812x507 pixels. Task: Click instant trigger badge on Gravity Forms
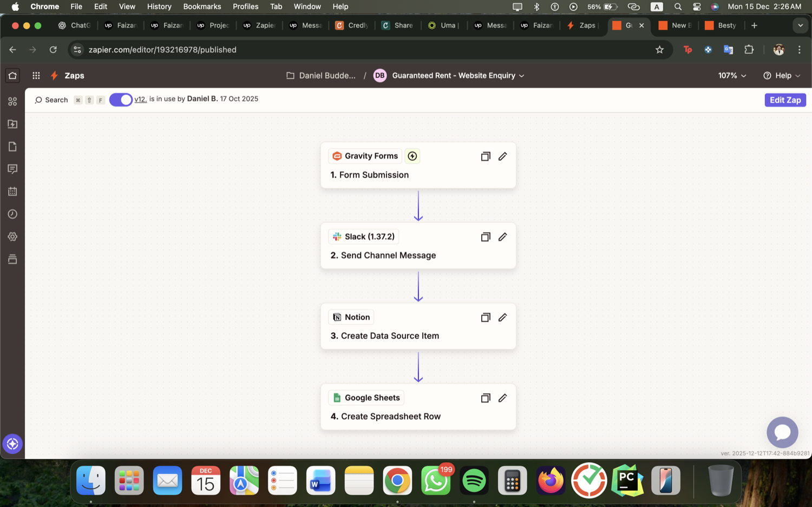pyautogui.click(x=412, y=156)
